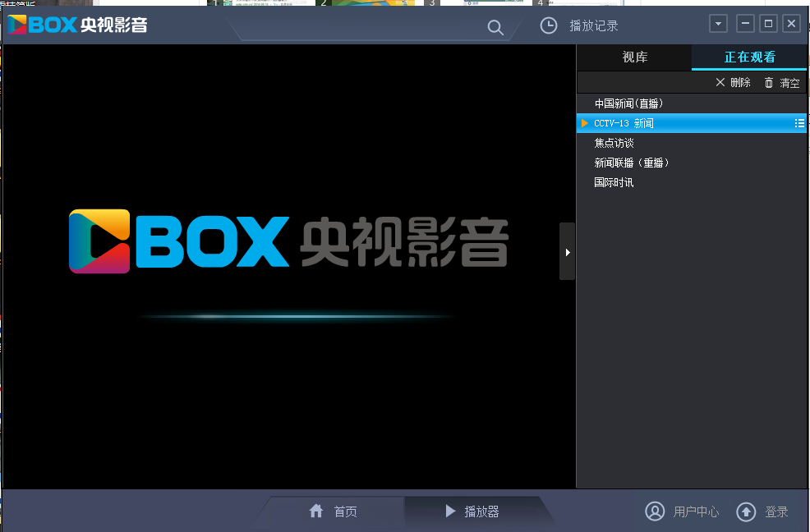The width and height of the screenshot is (810, 532).
Task: Switch to the 视库 tab
Action: [x=633, y=57]
